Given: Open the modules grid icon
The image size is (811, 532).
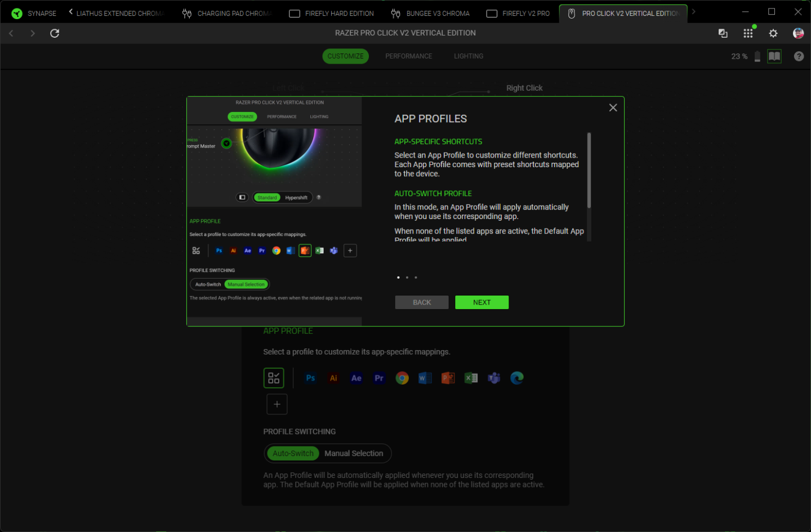Looking at the screenshot, I should [748, 33].
